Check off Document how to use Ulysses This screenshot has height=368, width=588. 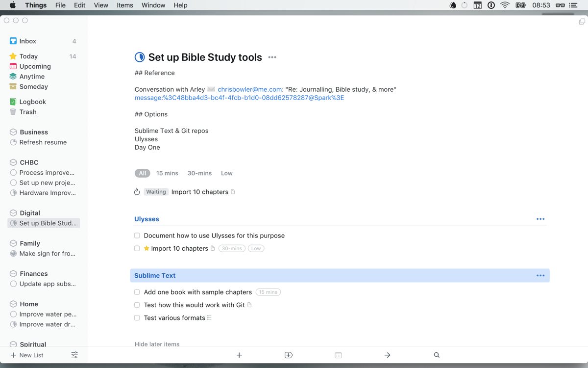pos(137,236)
